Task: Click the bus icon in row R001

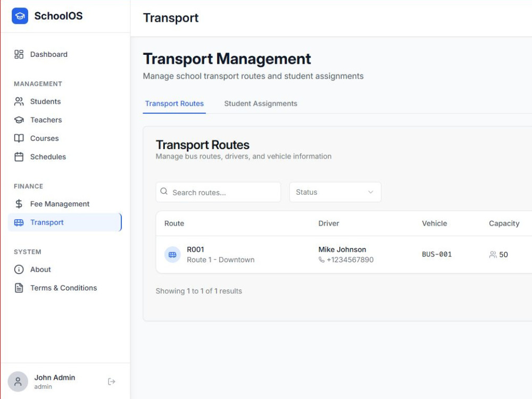Action: pos(172,254)
